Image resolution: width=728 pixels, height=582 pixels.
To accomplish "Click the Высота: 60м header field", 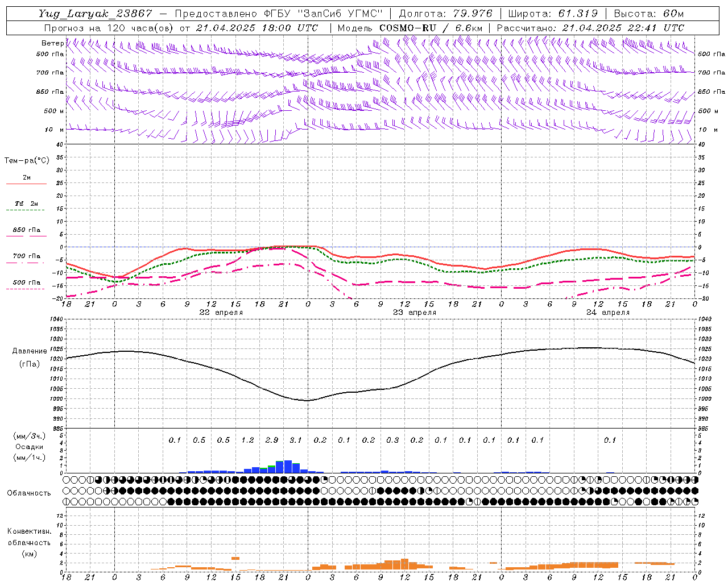I will click(x=649, y=14).
